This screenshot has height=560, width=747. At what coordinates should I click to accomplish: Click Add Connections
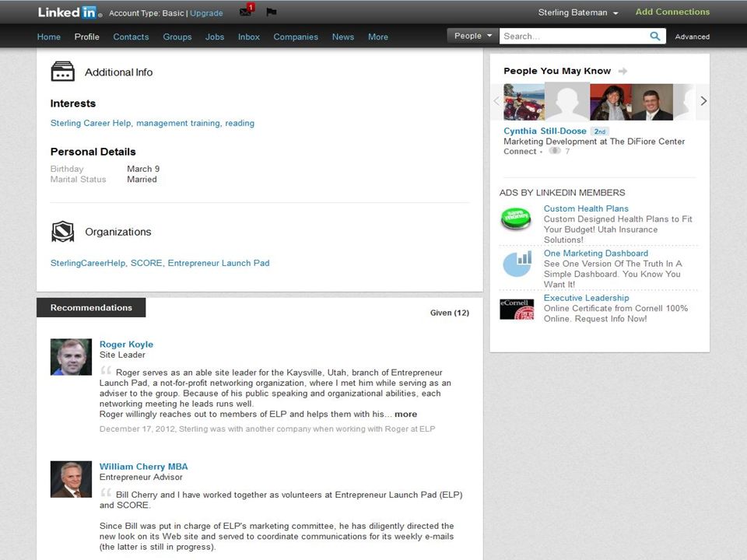tap(672, 12)
